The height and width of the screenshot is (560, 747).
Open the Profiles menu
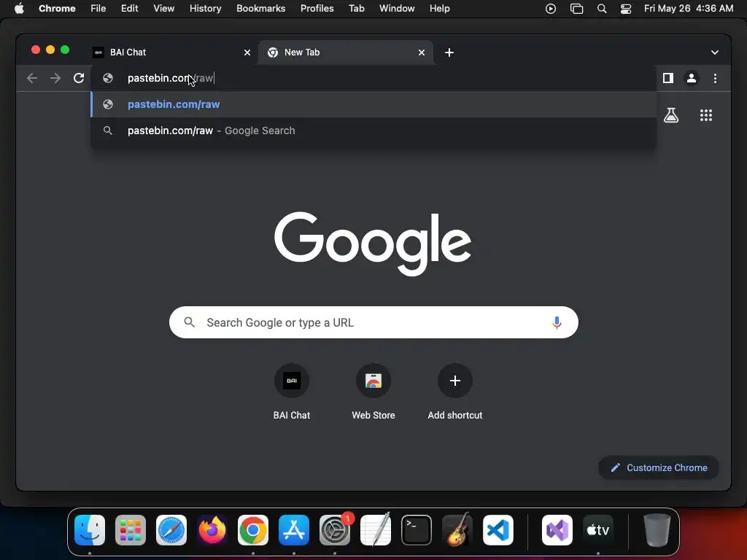click(x=317, y=9)
